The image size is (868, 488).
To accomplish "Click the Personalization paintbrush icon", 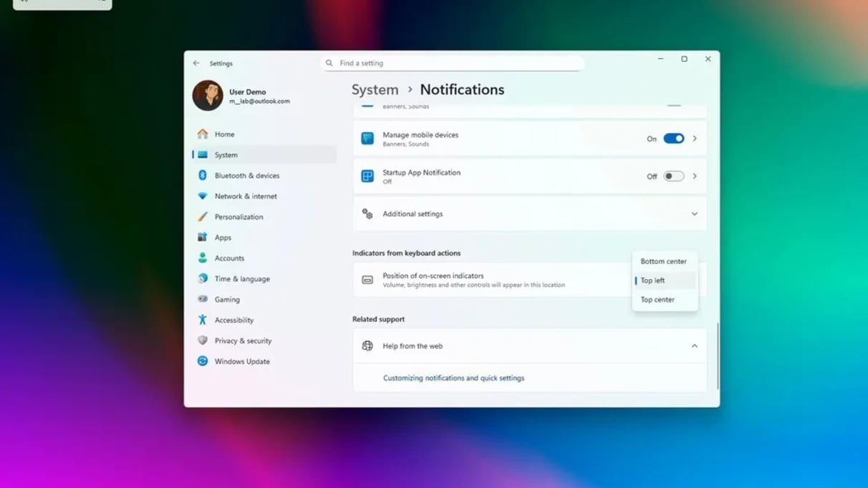I will pyautogui.click(x=203, y=217).
